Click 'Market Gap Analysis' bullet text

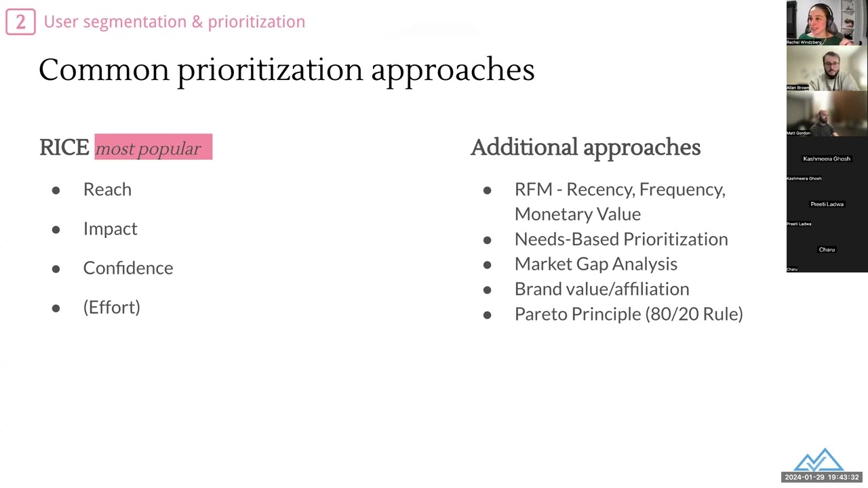(596, 264)
